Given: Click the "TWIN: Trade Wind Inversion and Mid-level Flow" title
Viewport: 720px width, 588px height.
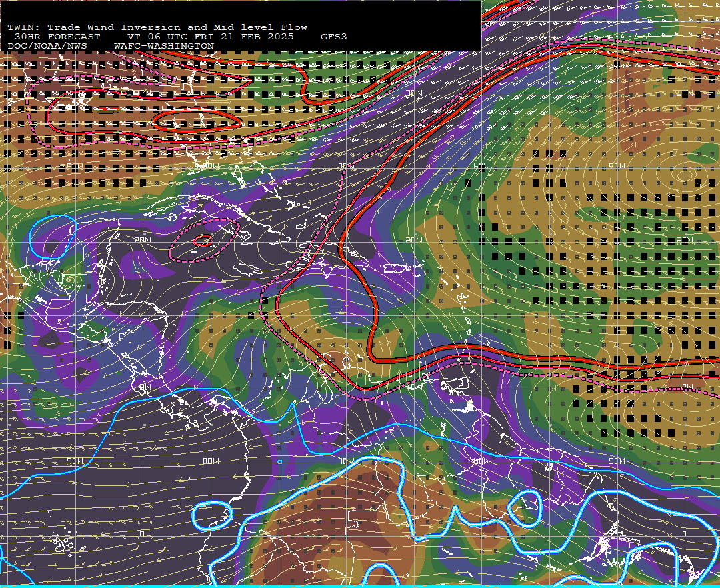Looking at the screenshot, I should pyautogui.click(x=157, y=27).
